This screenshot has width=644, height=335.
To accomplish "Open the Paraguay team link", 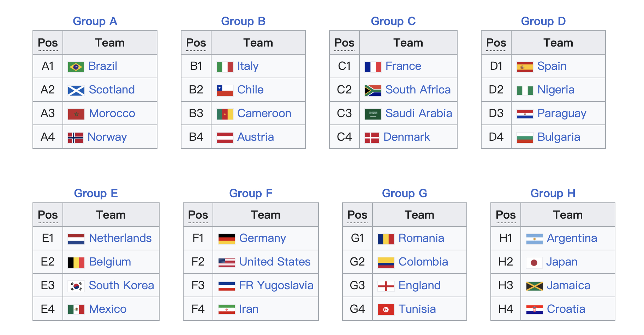I will 561,114.
